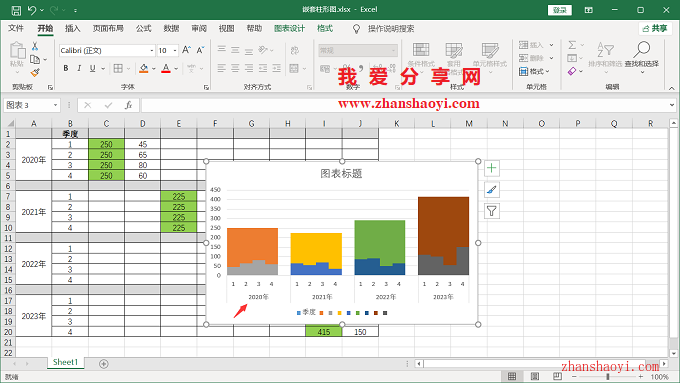
Task: Select the Format Painter brush
Action: 35,72
